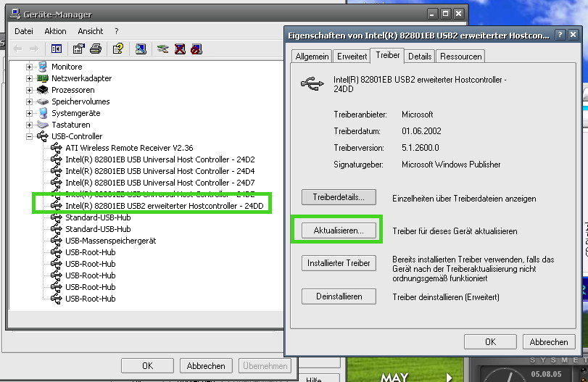The image size is (588, 382).
Task: Toggle the console tree show/hide toolbar icon
Action: (x=57, y=49)
